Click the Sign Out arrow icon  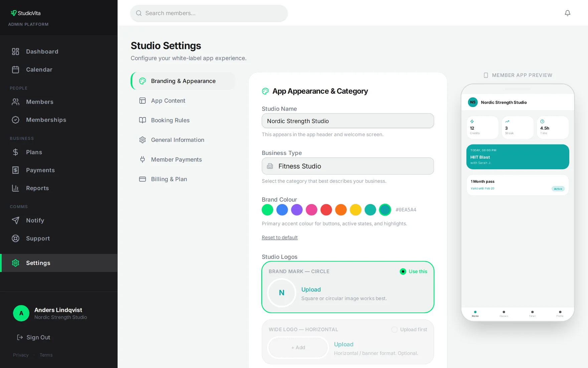point(20,337)
